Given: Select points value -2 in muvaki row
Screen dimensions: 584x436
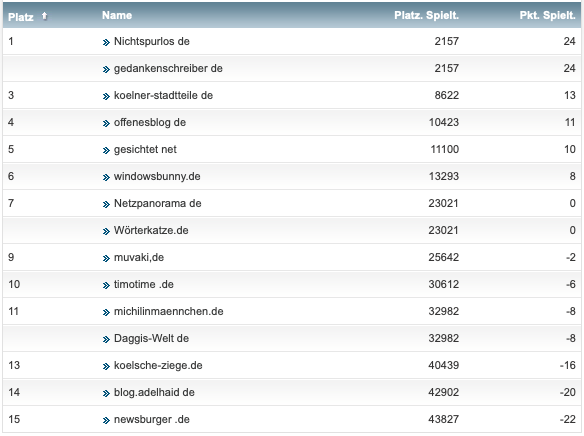Looking at the screenshot, I should point(571,257).
